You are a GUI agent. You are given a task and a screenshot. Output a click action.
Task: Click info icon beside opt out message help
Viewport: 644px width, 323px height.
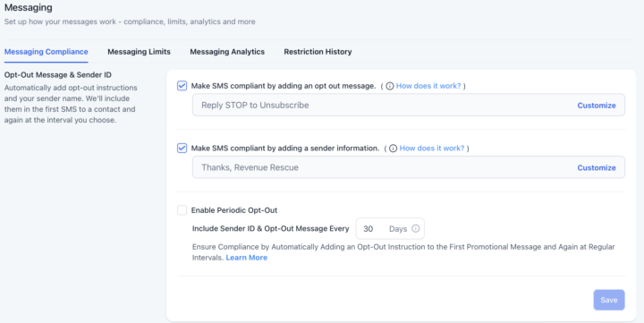pos(390,86)
